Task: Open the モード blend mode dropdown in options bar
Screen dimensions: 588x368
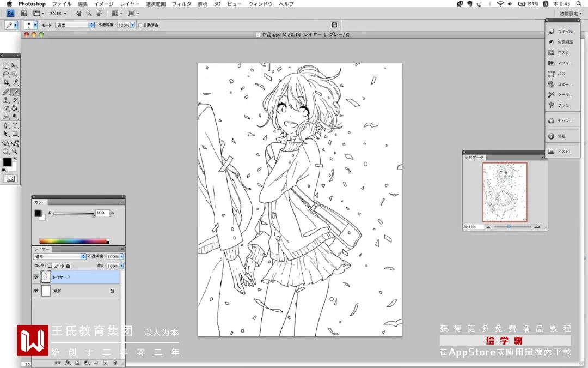Action: pos(75,25)
